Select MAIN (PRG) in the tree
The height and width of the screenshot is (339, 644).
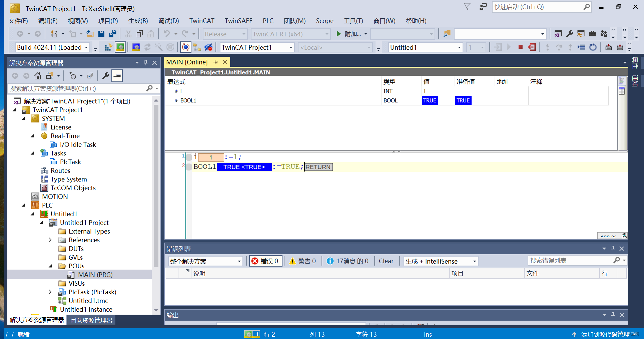[95, 275]
